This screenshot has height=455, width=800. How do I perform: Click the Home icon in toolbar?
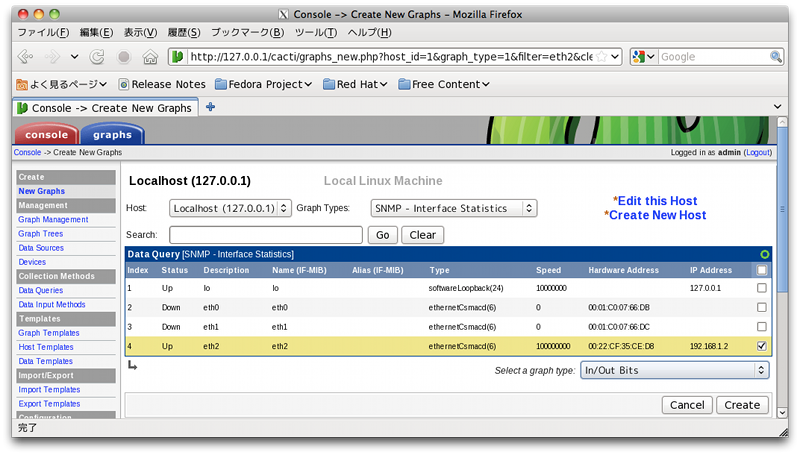149,57
